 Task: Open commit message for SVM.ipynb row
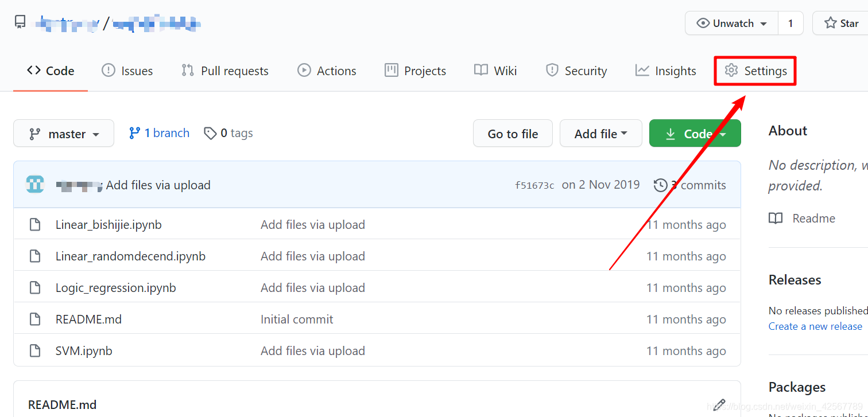coord(313,351)
